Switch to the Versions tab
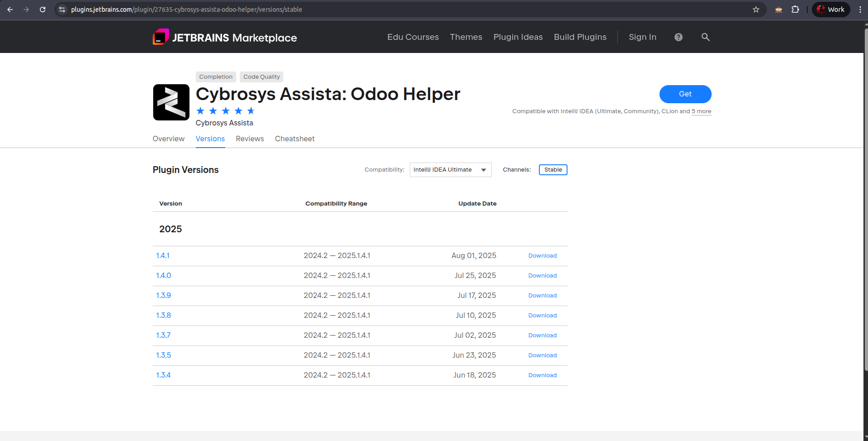 (x=210, y=139)
